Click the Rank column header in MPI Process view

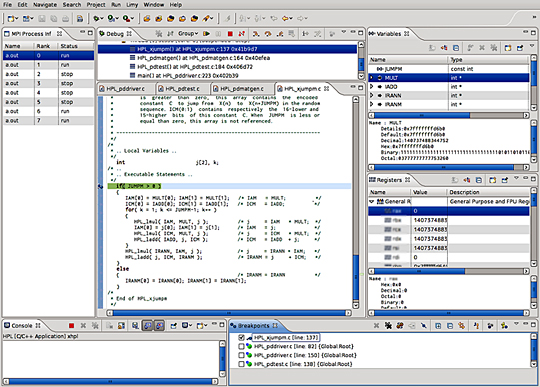(x=46, y=46)
